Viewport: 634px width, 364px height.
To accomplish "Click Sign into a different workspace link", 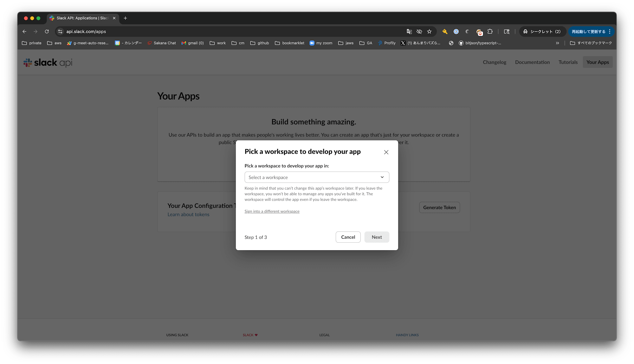I will [272, 211].
